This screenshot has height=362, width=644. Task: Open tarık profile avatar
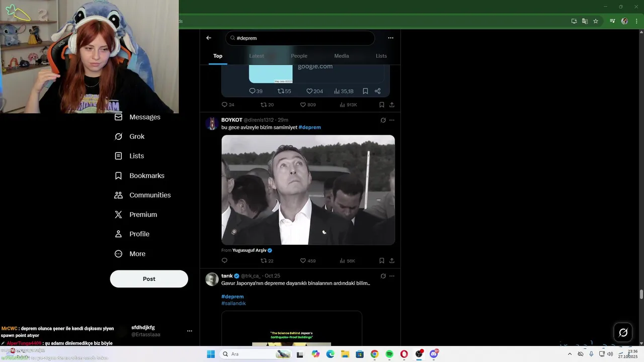212,279
